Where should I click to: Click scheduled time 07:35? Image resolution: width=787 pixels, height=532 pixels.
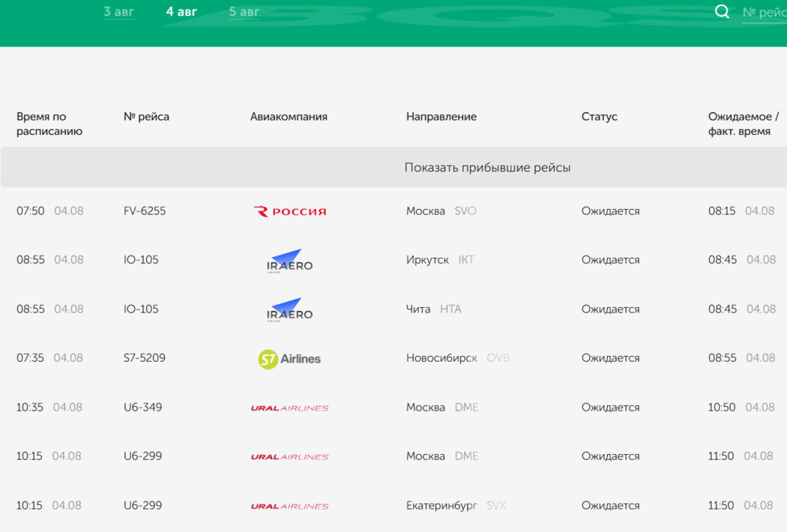pyautogui.click(x=30, y=358)
